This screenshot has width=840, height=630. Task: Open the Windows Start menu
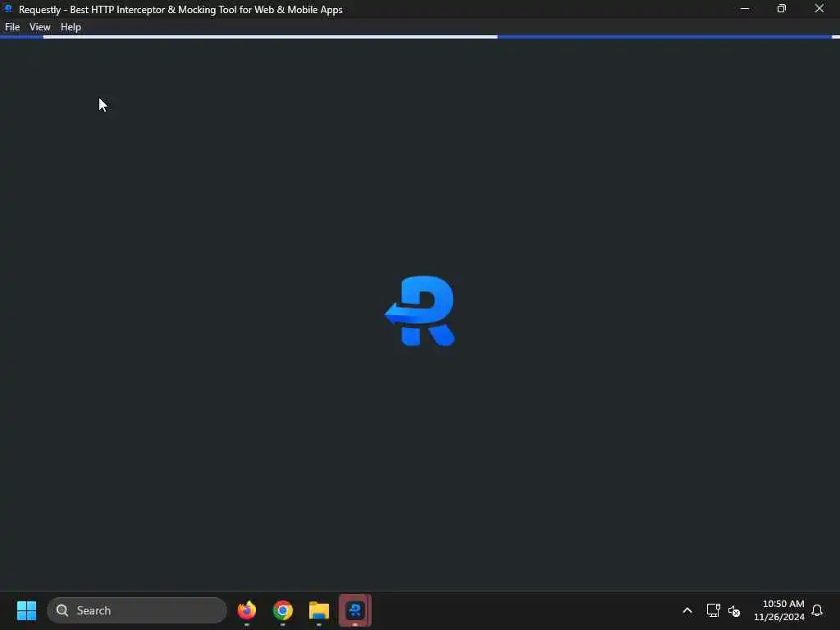[27, 610]
